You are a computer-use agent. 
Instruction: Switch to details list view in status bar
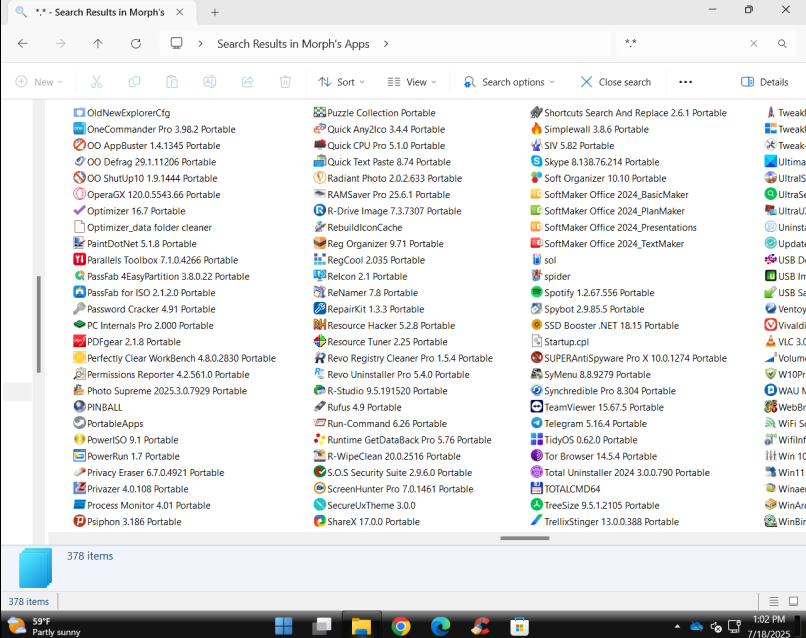[774, 601]
